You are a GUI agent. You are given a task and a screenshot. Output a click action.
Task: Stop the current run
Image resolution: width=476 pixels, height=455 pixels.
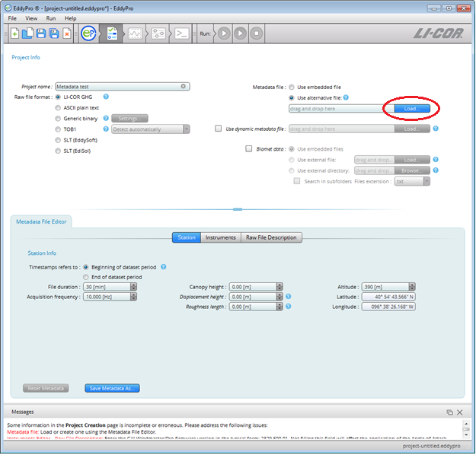point(256,33)
